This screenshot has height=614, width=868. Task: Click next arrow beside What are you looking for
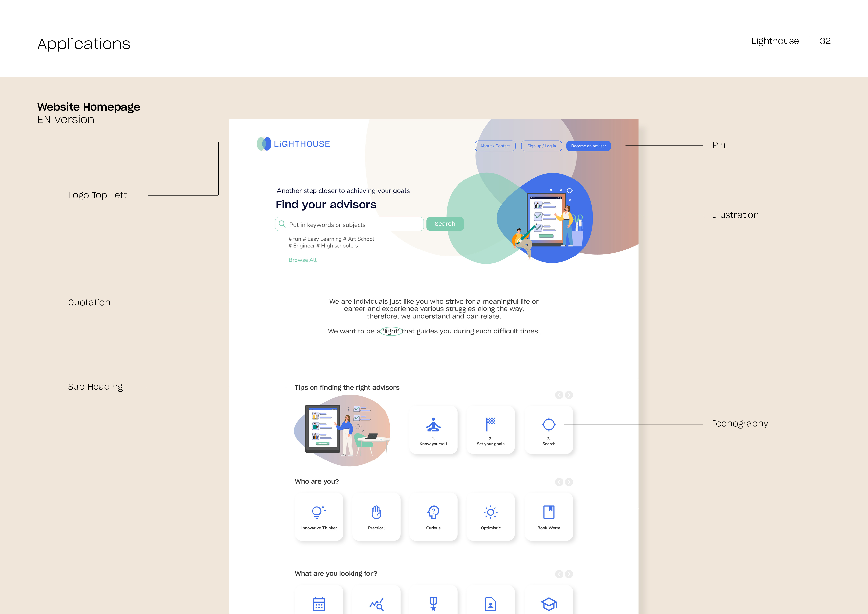pyautogui.click(x=569, y=574)
